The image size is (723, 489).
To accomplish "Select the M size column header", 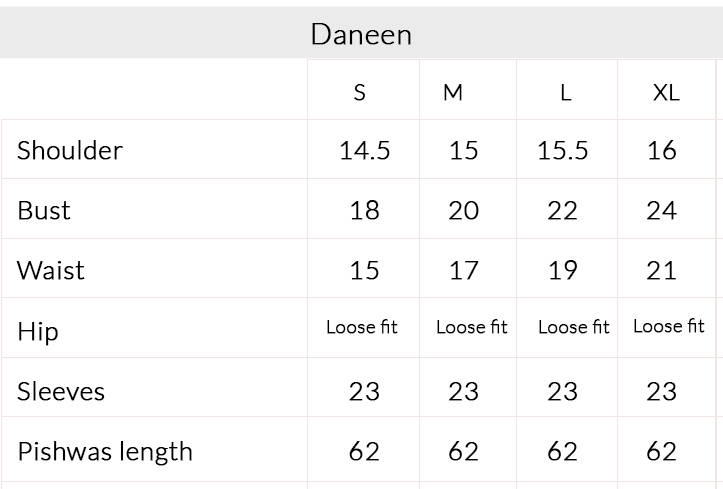I will [x=452, y=93].
